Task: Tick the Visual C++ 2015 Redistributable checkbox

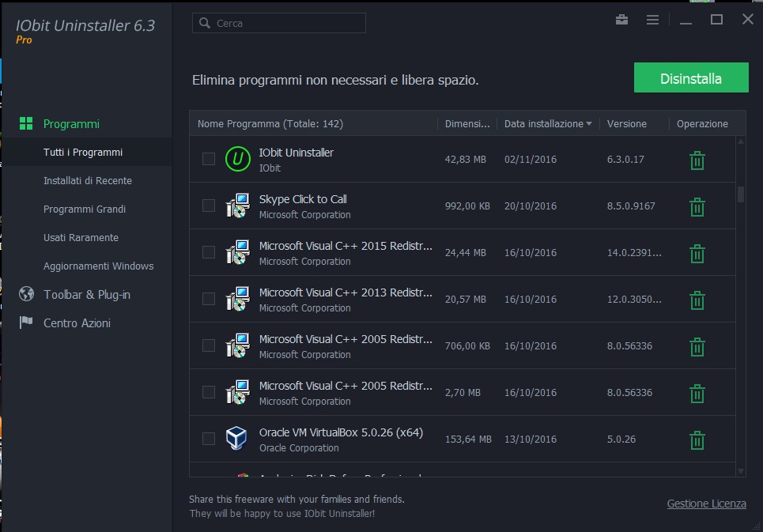Action: coord(208,252)
